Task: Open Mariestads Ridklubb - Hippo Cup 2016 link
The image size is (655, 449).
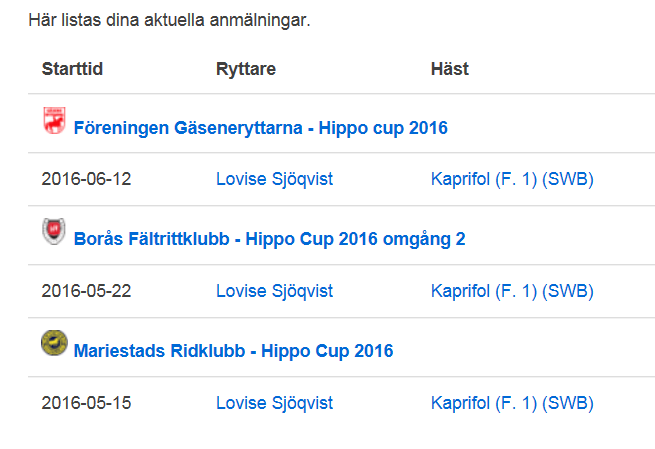Action: (233, 351)
